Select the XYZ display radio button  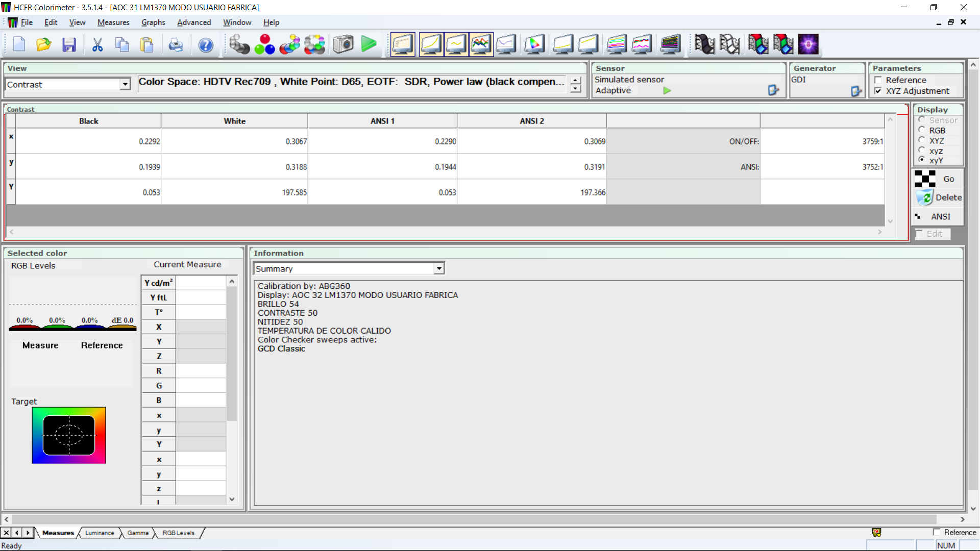click(x=922, y=140)
